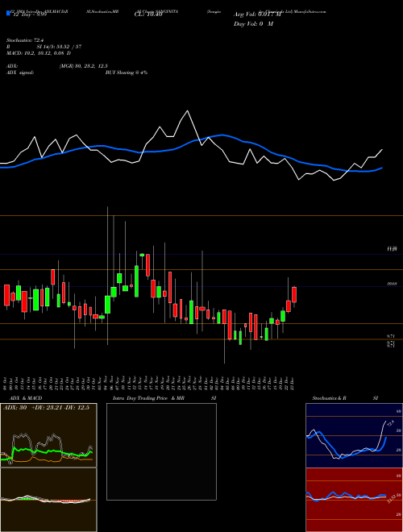The height and width of the screenshot is (532, 403).
Task: Click the 'BUY Slowing @ 4%' signal text
Action: tap(127, 73)
